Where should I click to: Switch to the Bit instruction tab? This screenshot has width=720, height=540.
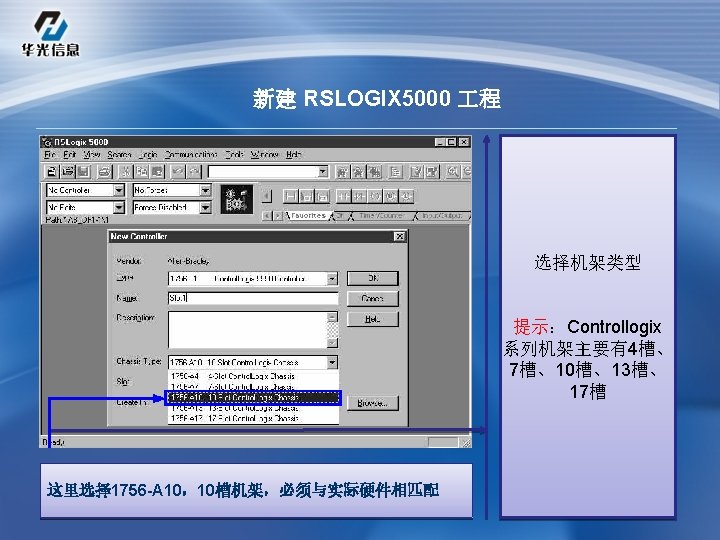[341, 215]
